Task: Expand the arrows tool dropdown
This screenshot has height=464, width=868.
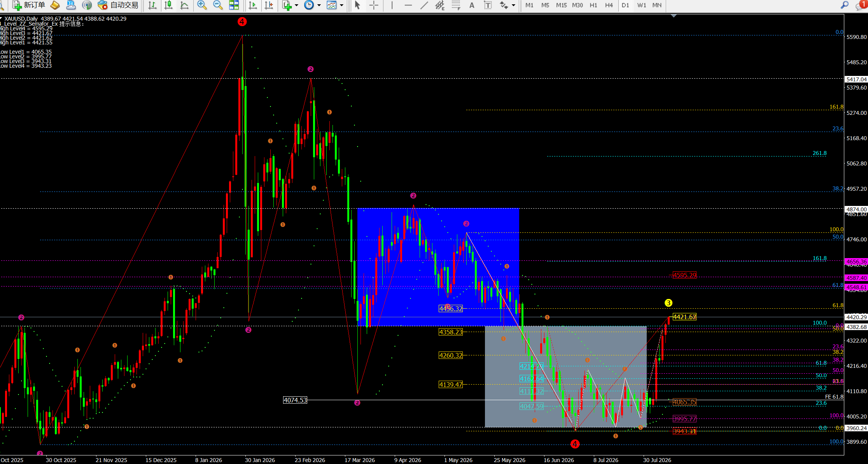Action: [514, 5]
